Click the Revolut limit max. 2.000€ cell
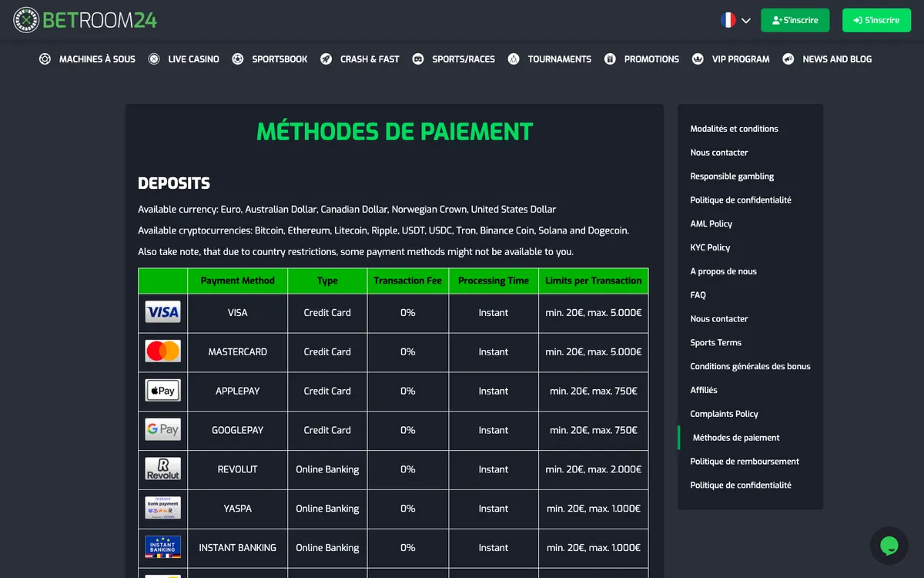Screen dimensions: 924x578 (593, 469)
